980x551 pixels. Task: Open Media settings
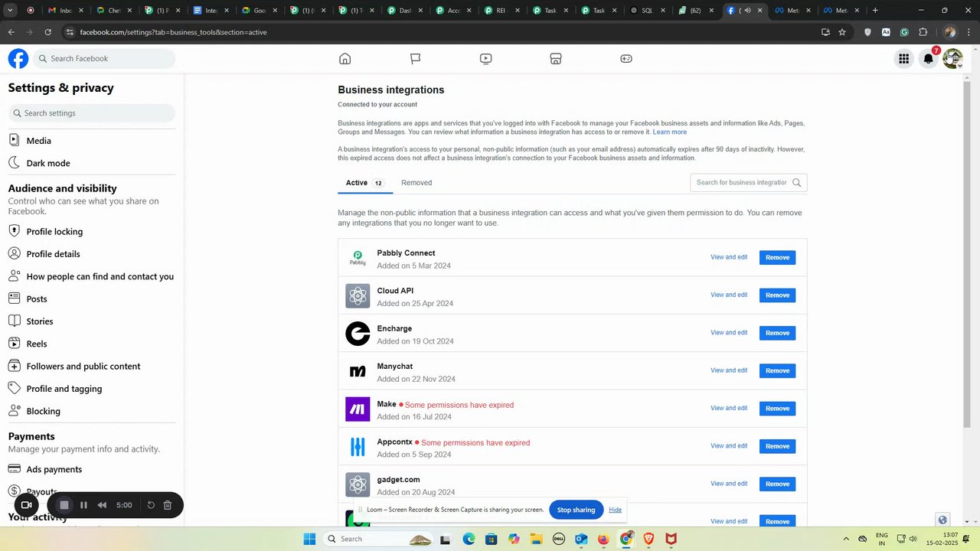(92, 141)
